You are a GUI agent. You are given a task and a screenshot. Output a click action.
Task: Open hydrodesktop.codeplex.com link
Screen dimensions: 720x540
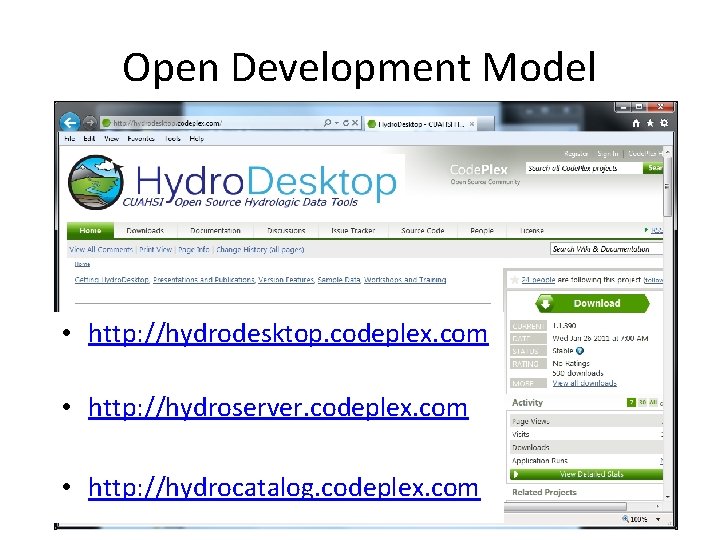pos(288,333)
